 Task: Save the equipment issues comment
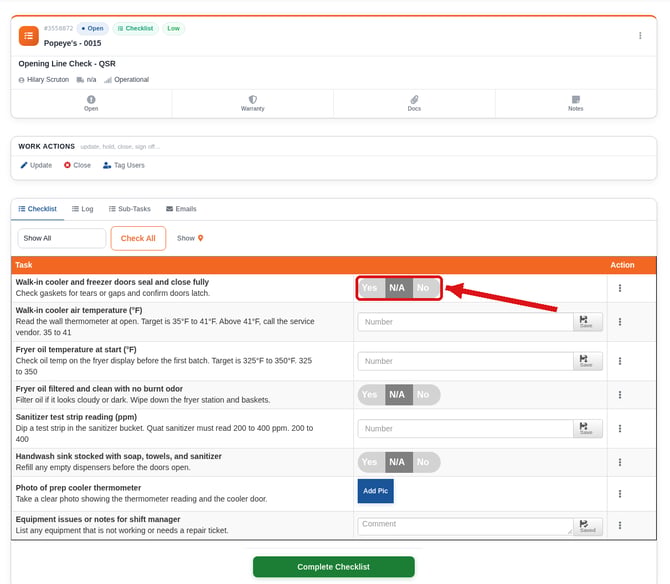tap(588, 526)
